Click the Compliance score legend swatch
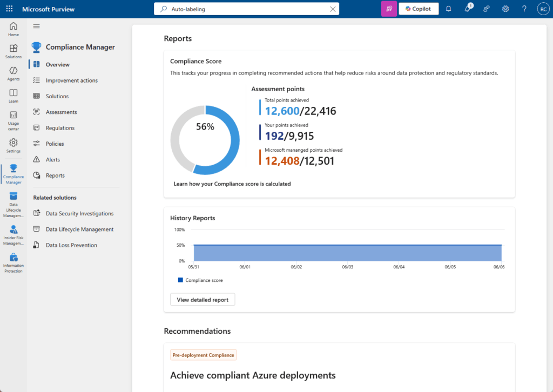The width and height of the screenshot is (553, 392). (180, 280)
